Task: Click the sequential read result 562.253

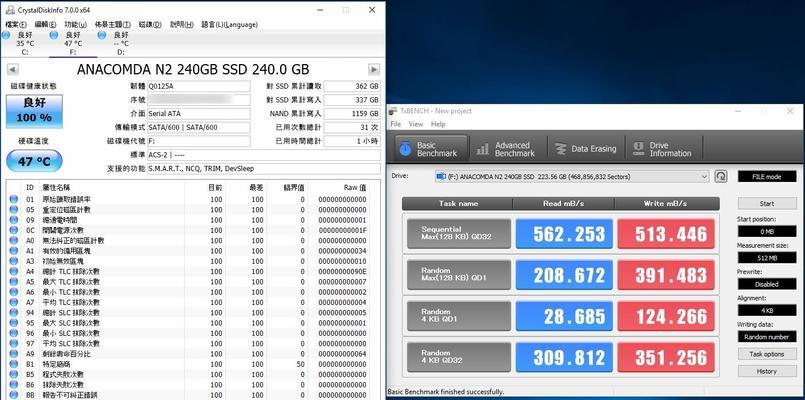Action: click(x=564, y=234)
